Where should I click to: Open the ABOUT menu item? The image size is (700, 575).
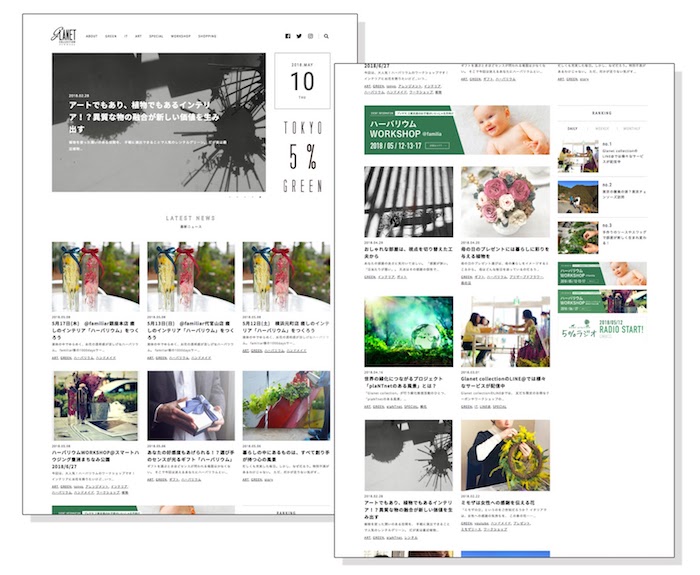(x=92, y=36)
